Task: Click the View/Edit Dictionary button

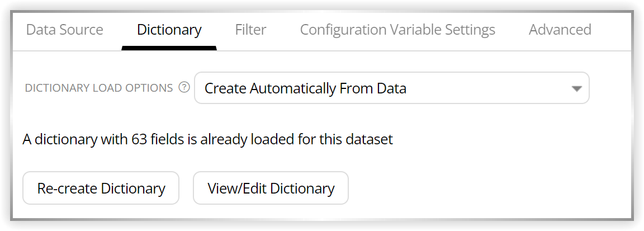Action: tap(271, 188)
